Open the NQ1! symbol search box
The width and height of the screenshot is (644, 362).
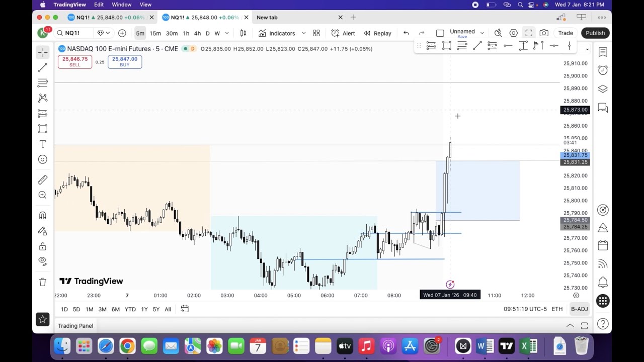pyautogui.click(x=74, y=33)
